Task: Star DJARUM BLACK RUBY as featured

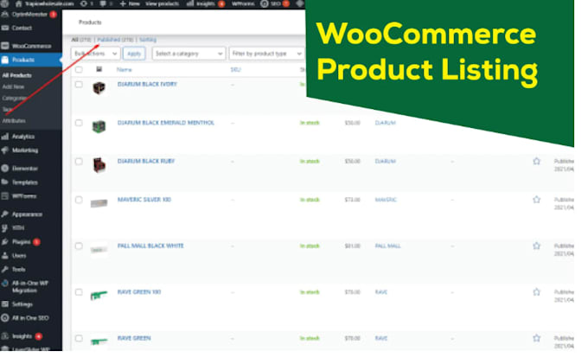Action: 536,161
